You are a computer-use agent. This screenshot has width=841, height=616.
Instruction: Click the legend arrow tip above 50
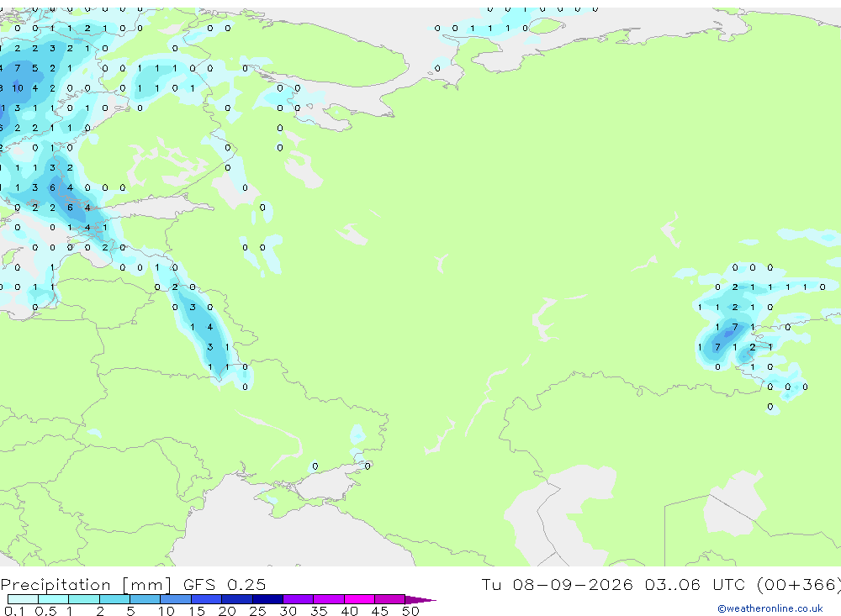pyautogui.click(x=420, y=600)
